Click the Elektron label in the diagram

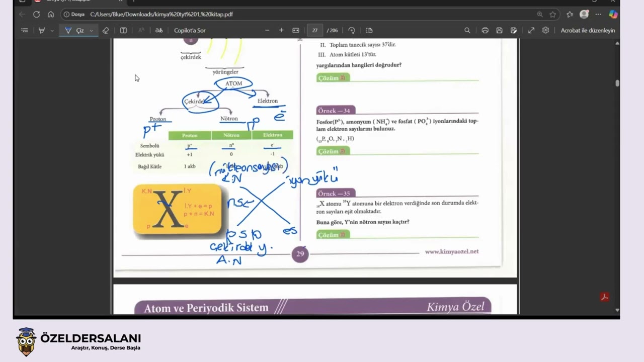[x=267, y=101]
